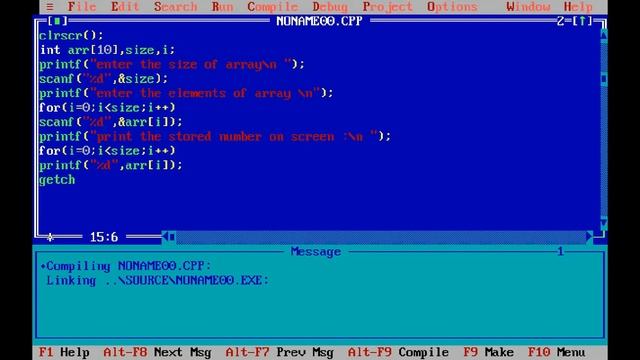The height and width of the screenshot is (360, 640).
Task: Place cursor at the getch line
Action: (57, 180)
